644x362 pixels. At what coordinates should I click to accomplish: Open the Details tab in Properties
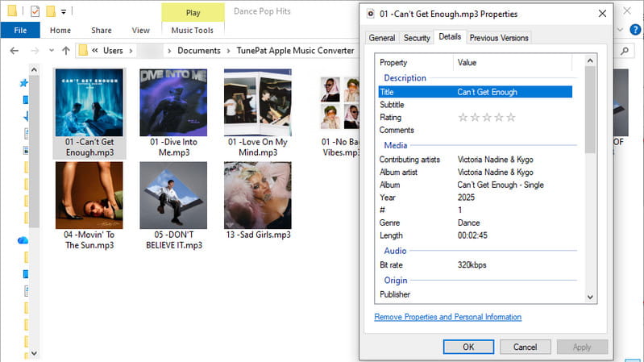click(x=450, y=36)
